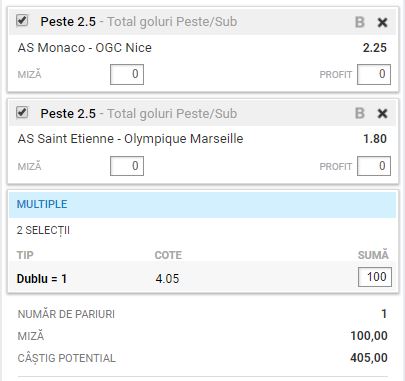Click the SUMĂ field showing 100
405x381 pixels.
[x=375, y=277]
